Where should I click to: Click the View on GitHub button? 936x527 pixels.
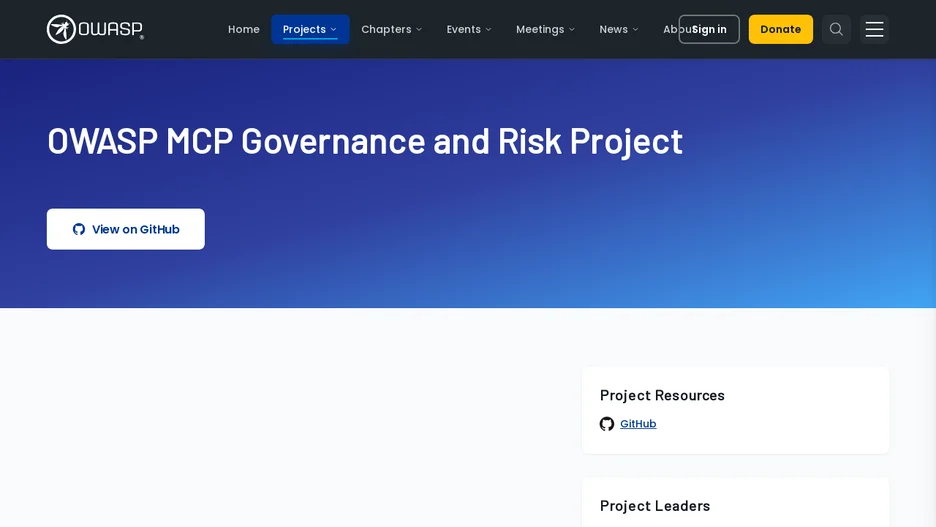click(125, 229)
